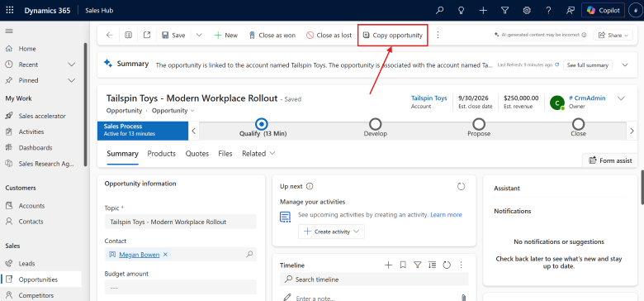This screenshot has width=644, height=301.
Task: Switch to the Quotes tab
Action: (197, 153)
